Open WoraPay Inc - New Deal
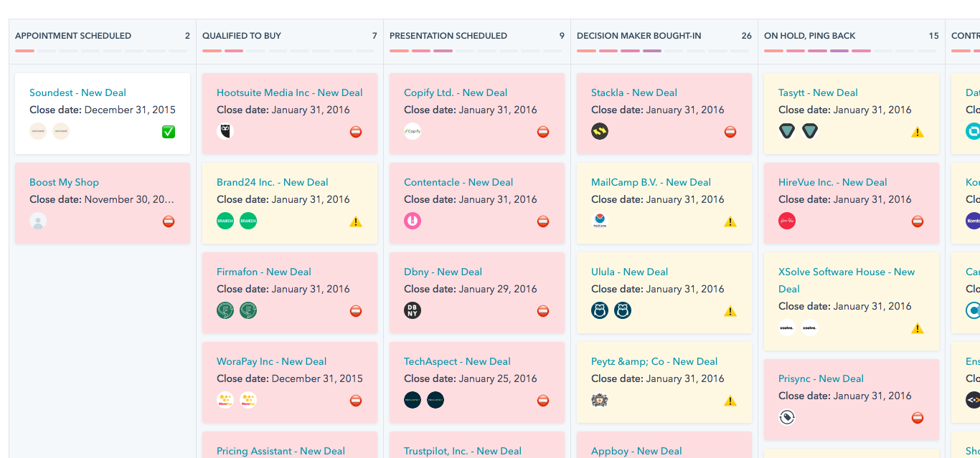The height and width of the screenshot is (458, 980). [x=271, y=361]
